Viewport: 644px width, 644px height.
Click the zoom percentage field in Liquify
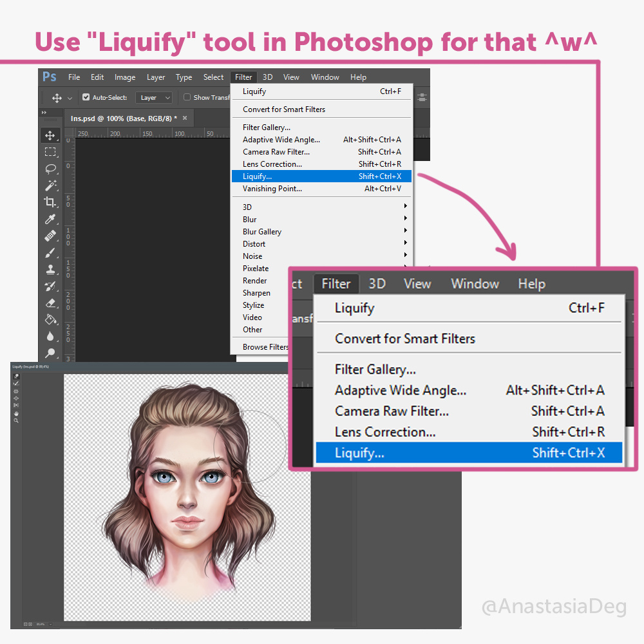(x=41, y=624)
